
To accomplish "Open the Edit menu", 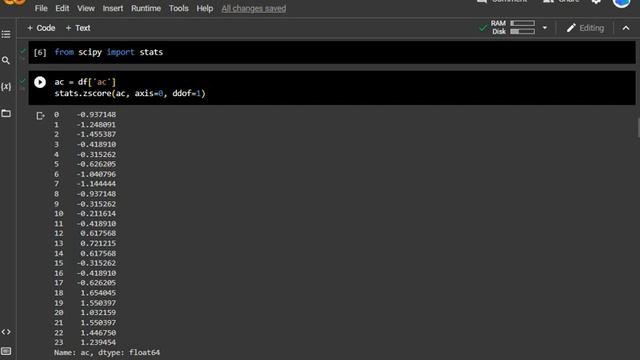I will (x=62, y=8).
